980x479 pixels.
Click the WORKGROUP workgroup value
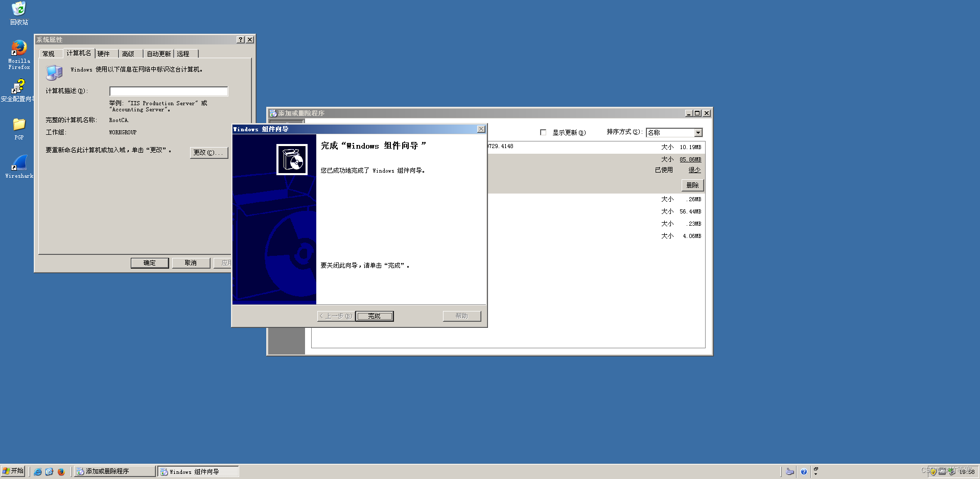(x=123, y=133)
